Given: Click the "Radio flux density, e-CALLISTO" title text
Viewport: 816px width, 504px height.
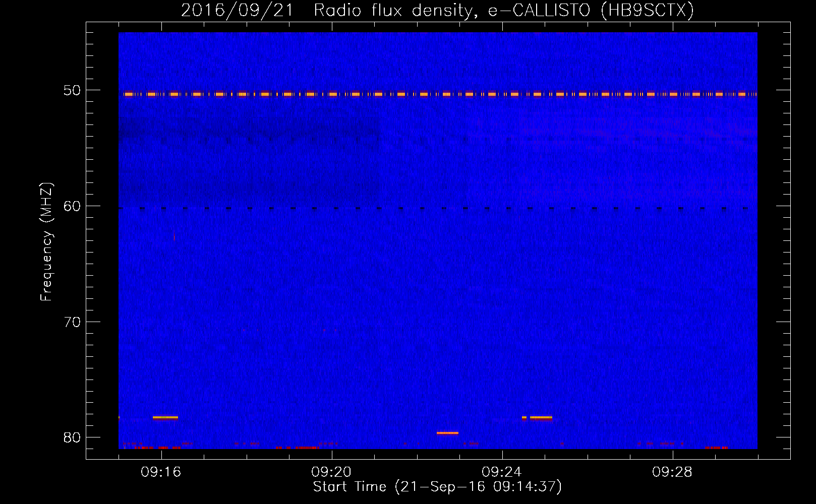Looking at the screenshot, I should click(452, 11).
